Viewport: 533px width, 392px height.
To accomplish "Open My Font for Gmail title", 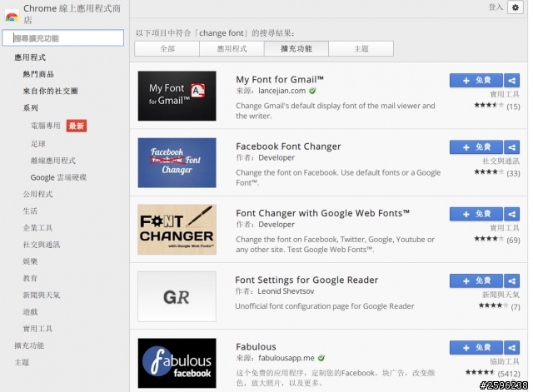I will tap(280, 80).
